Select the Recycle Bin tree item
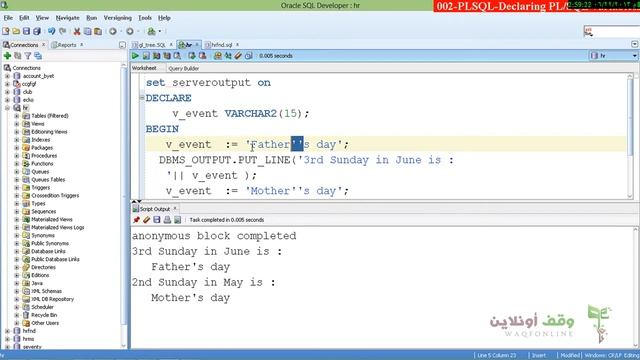 point(44,315)
